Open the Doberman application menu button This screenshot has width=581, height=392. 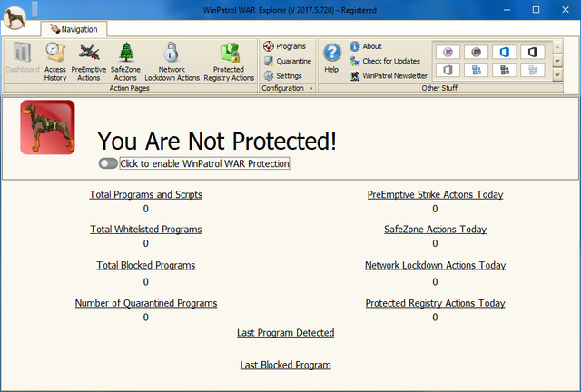click(15, 18)
